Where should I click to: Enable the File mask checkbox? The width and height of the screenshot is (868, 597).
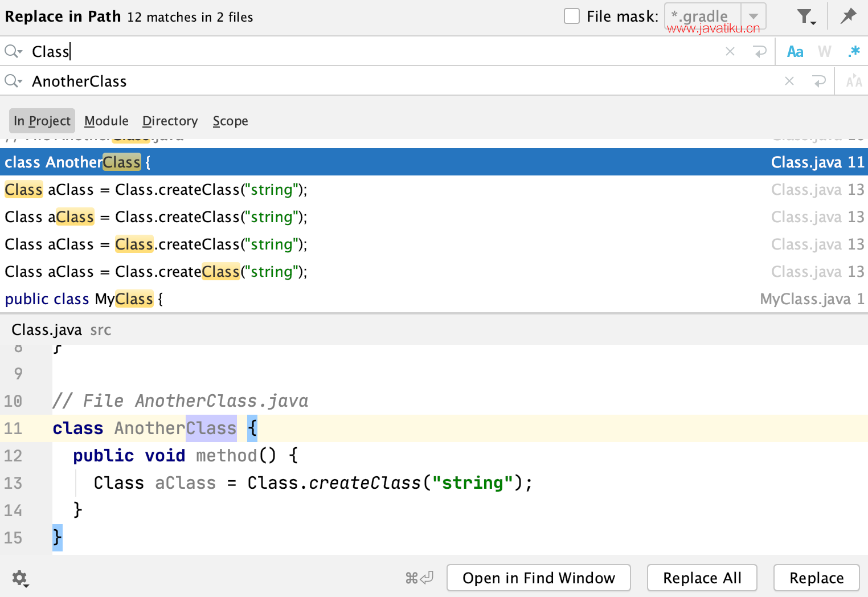click(x=572, y=16)
